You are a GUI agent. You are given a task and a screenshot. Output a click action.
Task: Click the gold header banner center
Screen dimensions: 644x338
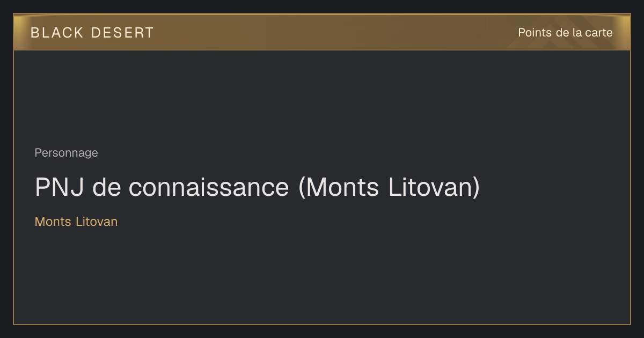click(x=322, y=32)
